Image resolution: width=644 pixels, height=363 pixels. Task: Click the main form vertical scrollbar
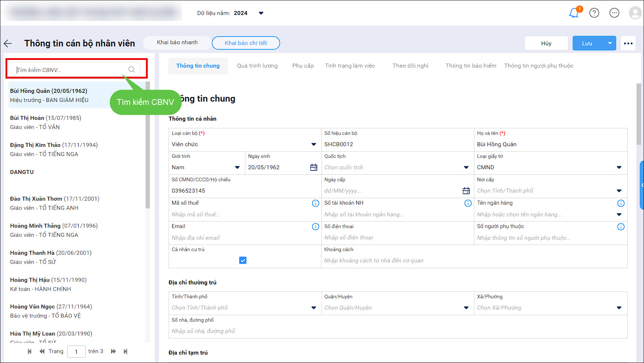point(639,114)
